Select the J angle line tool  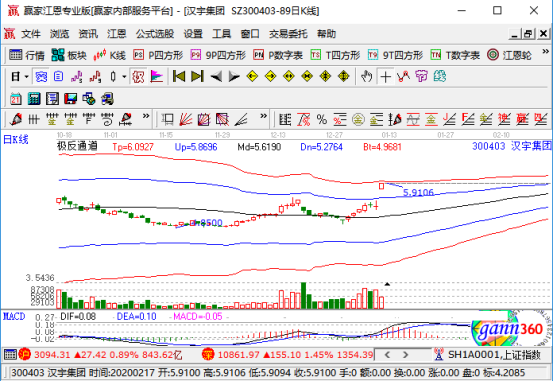[x=449, y=120]
